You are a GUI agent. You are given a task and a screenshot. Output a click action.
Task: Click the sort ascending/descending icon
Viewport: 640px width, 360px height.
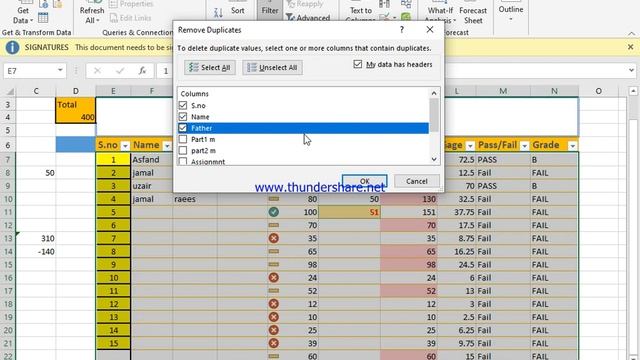218,13
